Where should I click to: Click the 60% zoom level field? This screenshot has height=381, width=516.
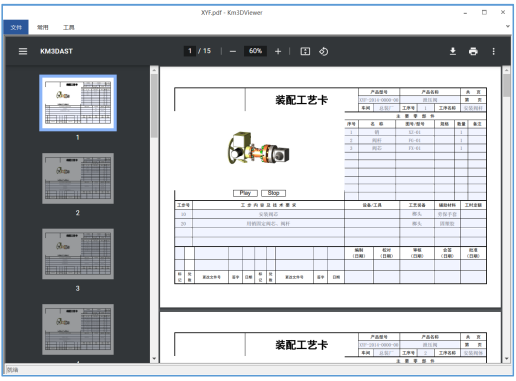pos(255,51)
